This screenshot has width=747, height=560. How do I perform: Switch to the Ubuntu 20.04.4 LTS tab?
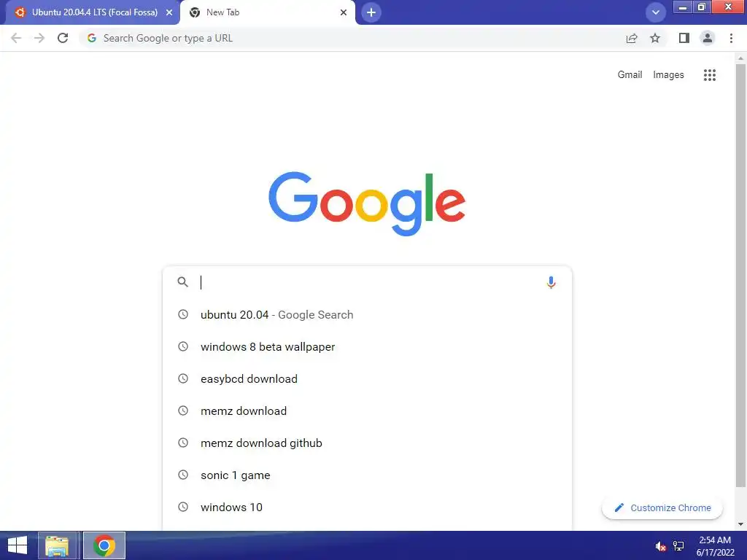pos(93,12)
